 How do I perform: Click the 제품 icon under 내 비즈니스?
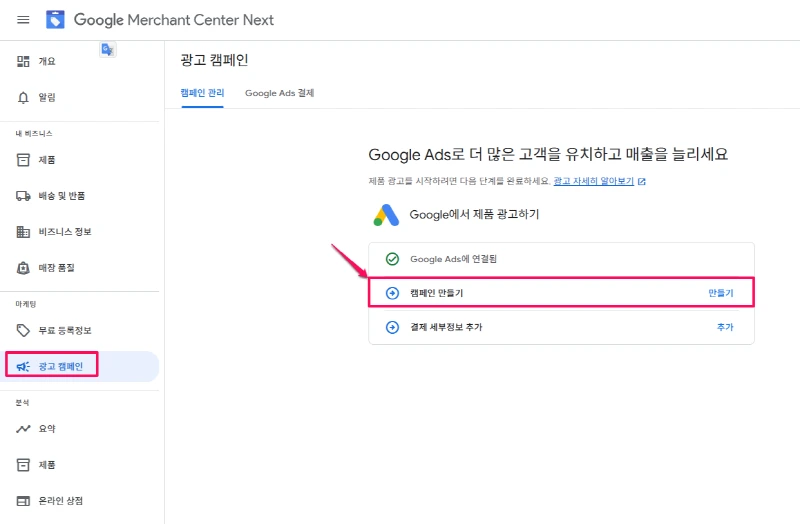click(23, 160)
